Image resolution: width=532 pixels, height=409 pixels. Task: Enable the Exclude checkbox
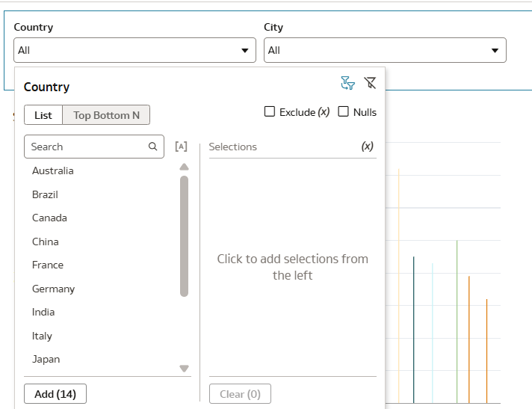[270, 112]
